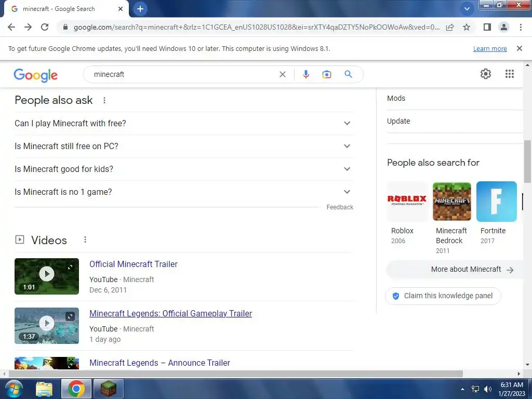Open File Explorer from taskbar
Image resolution: width=532 pixels, height=399 pixels.
[x=44, y=389]
